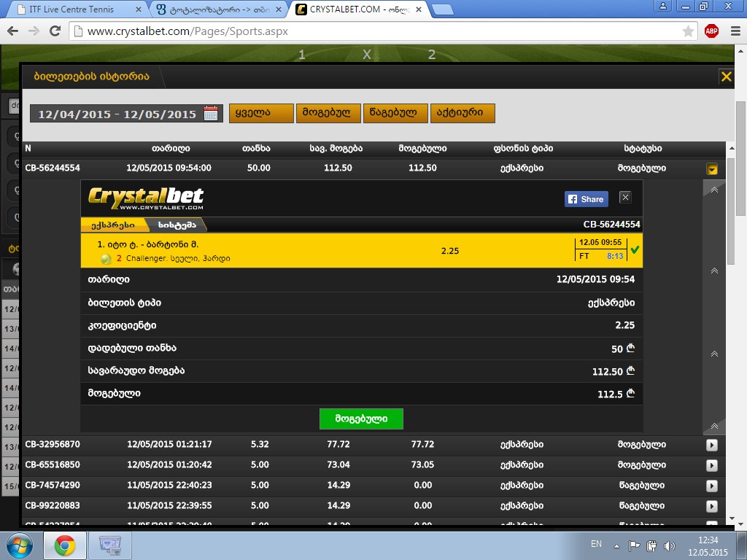747x560 pixels.
Task: Click the tennis ball icon in the bet row
Action: pos(106,259)
